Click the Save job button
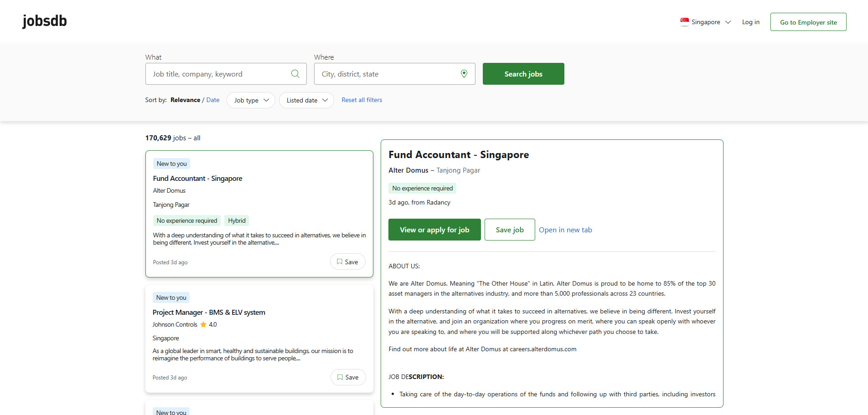 (x=510, y=230)
